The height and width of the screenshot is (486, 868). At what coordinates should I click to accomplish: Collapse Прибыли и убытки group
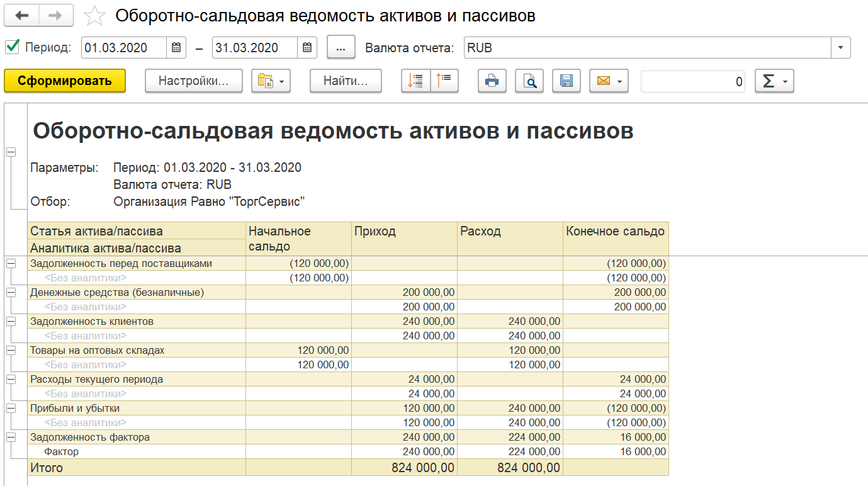pyautogui.click(x=10, y=409)
